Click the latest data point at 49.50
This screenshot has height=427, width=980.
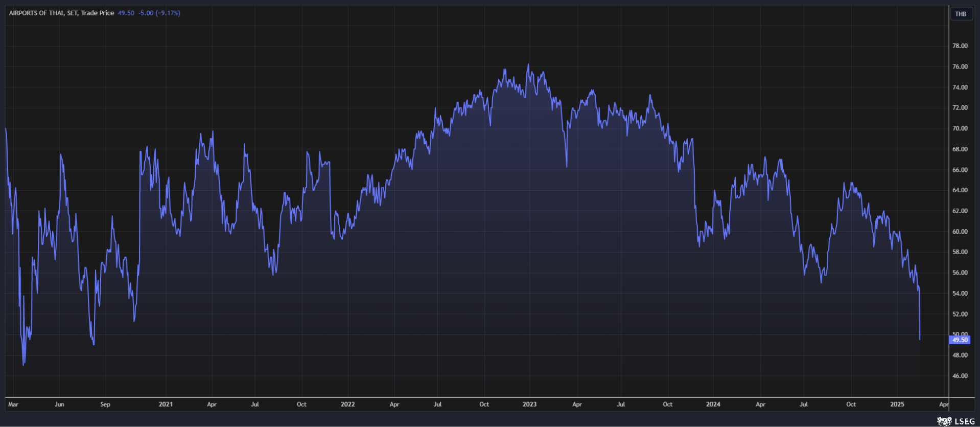tap(920, 339)
